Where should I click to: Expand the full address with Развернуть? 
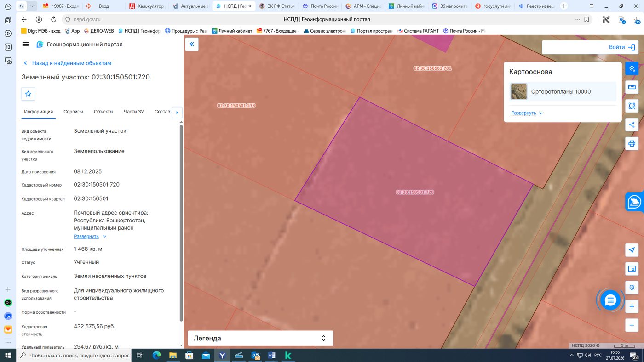tap(90, 237)
